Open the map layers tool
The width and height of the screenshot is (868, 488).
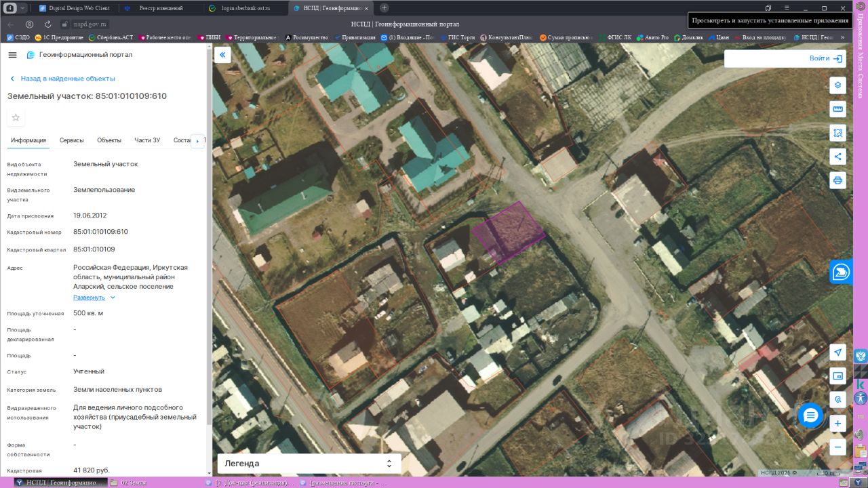click(x=837, y=85)
